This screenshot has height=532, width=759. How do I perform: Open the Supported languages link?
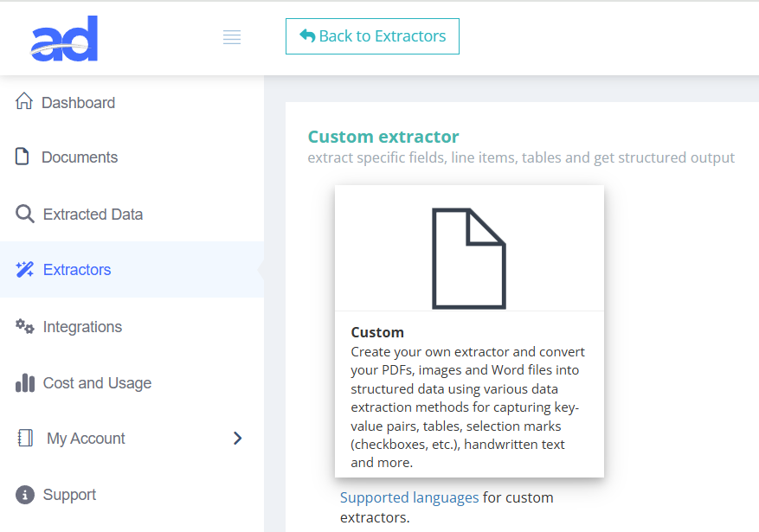(408, 497)
